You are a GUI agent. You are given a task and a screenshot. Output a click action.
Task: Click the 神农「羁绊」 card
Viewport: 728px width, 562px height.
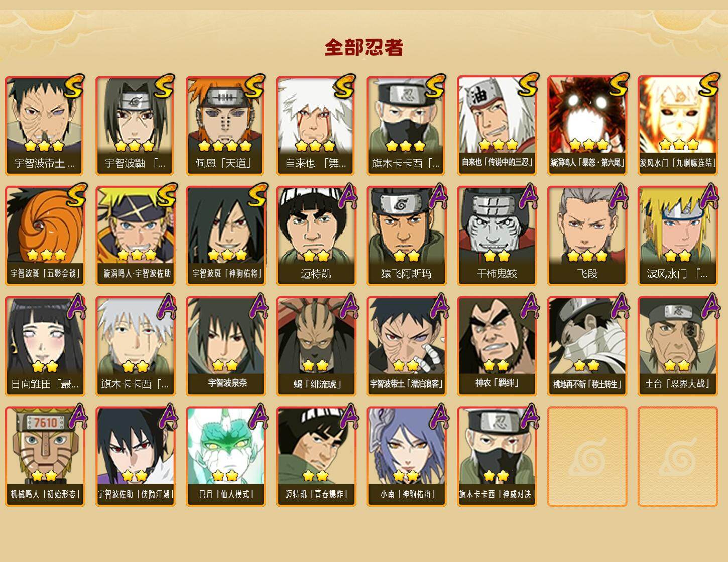point(497,346)
